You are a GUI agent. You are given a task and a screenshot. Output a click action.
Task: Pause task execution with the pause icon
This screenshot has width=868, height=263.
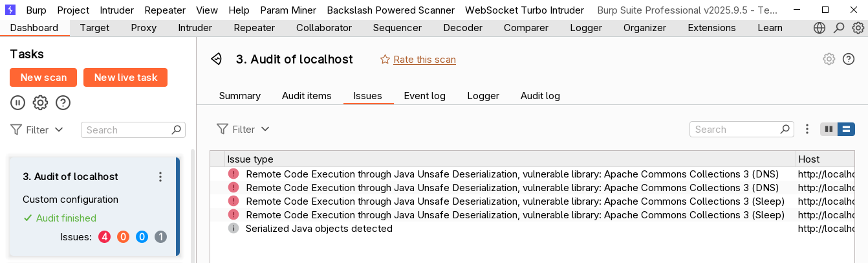coord(17,102)
